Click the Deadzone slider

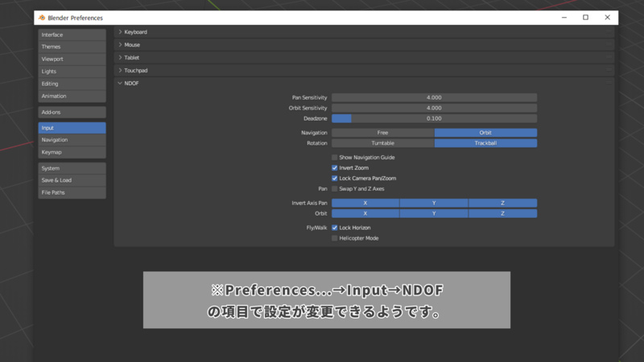click(x=434, y=118)
